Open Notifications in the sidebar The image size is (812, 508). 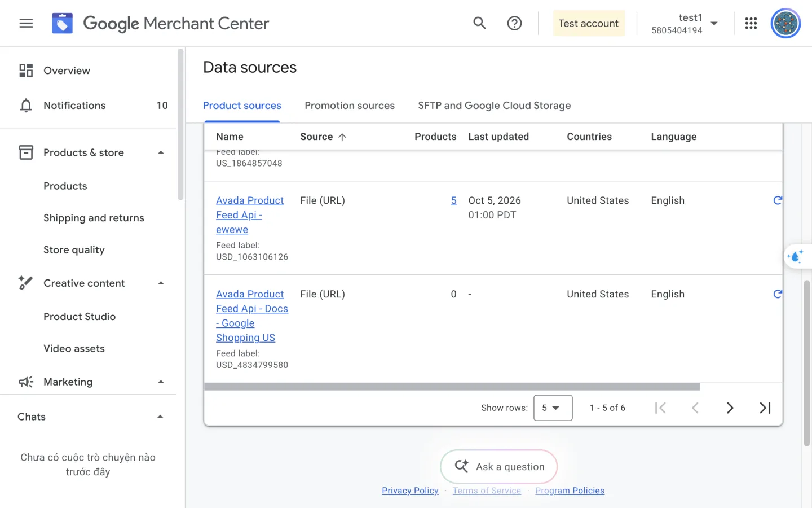(74, 106)
